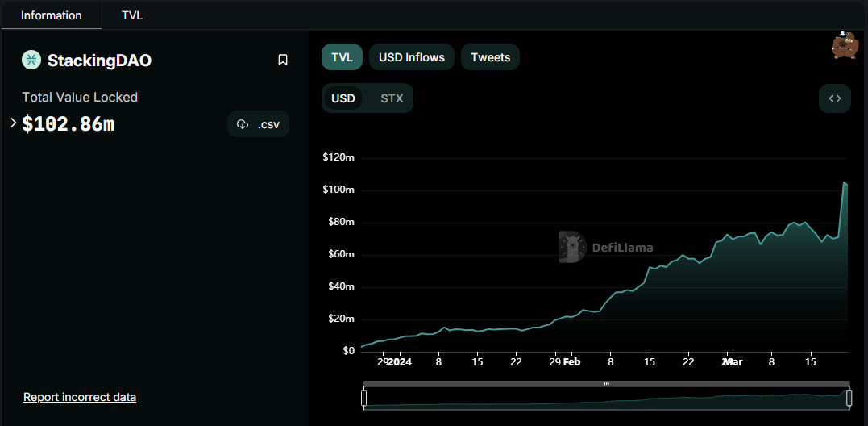Select USD chart denomination
The height and width of the screenshot is (426, 868).
pos(343,98)
